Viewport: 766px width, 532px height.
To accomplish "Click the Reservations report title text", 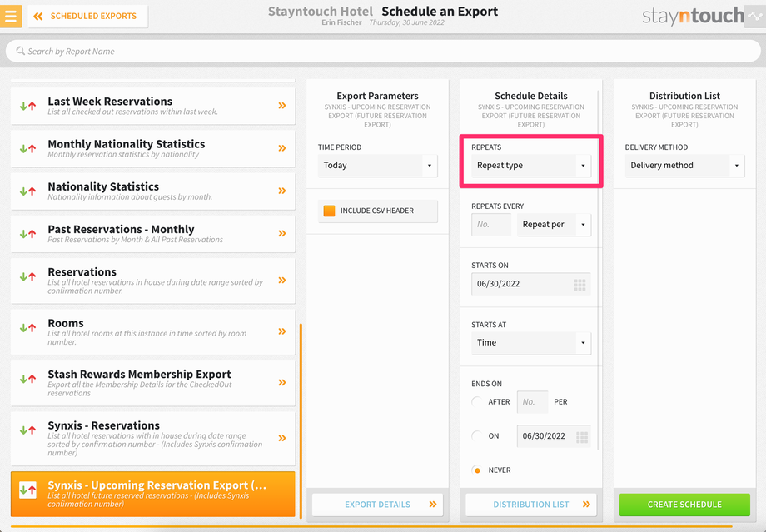I will point(82,271).
